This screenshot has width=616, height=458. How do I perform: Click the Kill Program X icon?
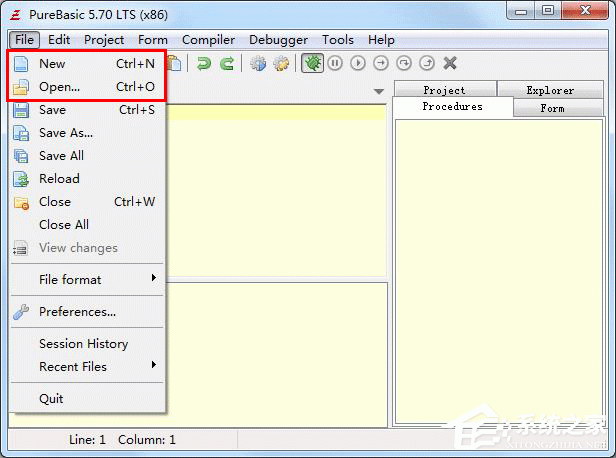coord(450,63)
